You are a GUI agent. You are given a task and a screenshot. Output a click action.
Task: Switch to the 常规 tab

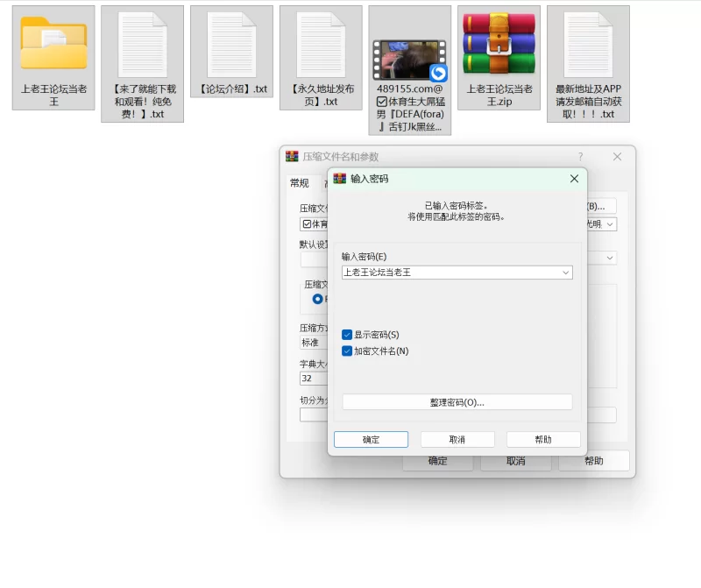(x=300, y=183)
